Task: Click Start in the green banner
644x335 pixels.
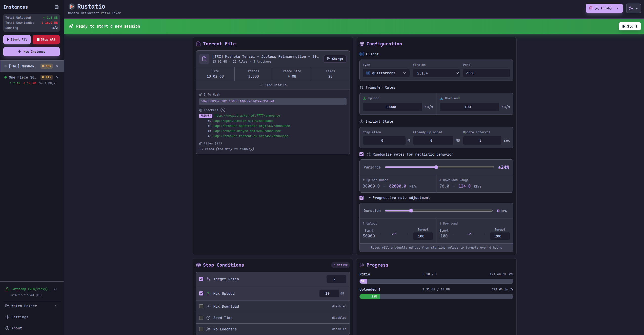Action: [x=630, y=26]
